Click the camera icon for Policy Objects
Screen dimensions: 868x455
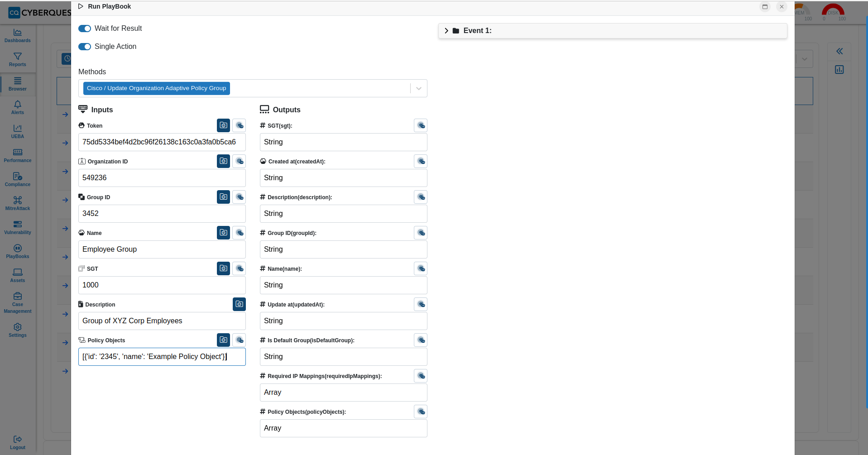point(223,340)
